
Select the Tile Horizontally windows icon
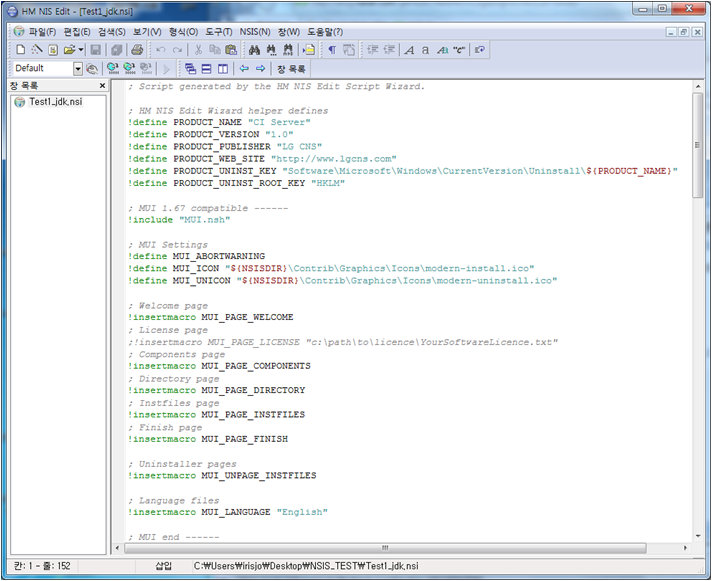[206, 68]
